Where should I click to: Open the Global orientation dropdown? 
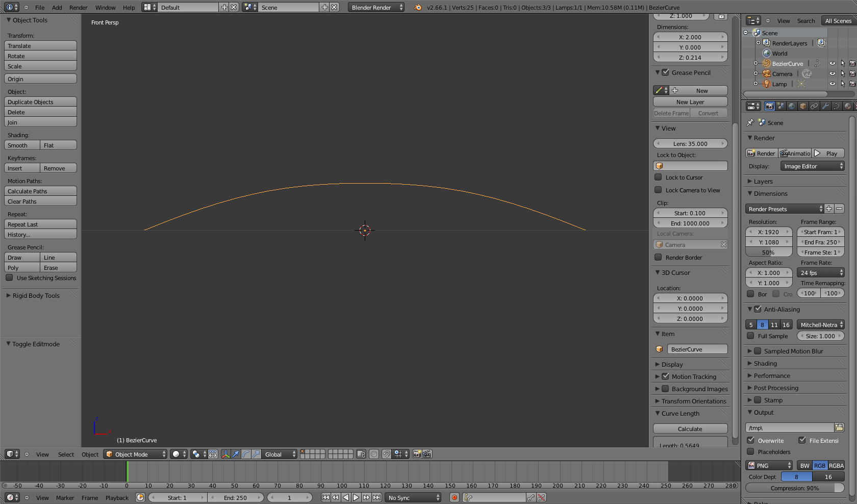pyautogui.click(x=280, y=454)
